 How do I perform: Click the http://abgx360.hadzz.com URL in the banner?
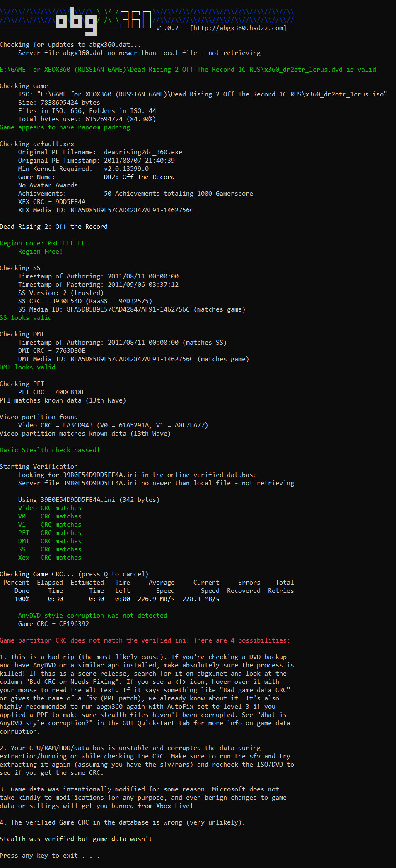click(x=238, y=28)
